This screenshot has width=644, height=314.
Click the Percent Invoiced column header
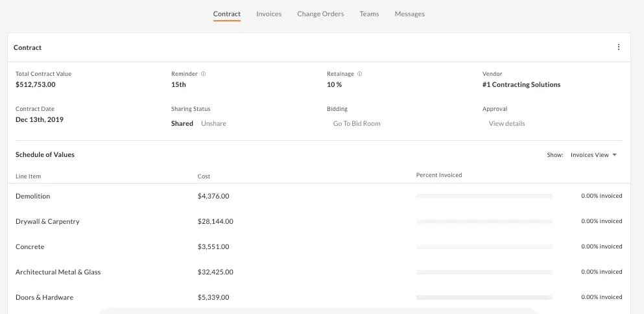tap(439, 175)
